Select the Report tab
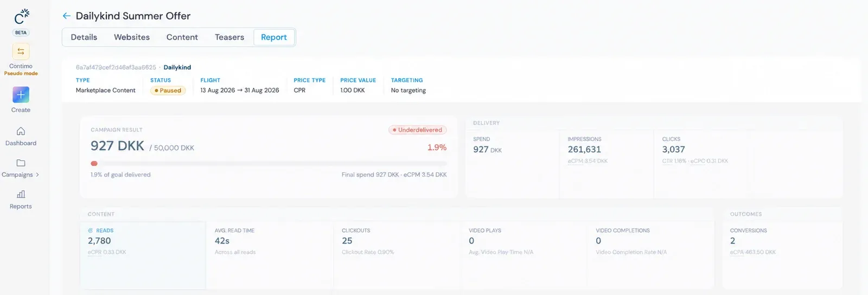Image resolution: width=868 pixels, height=295 pixels. click(274, 37)
